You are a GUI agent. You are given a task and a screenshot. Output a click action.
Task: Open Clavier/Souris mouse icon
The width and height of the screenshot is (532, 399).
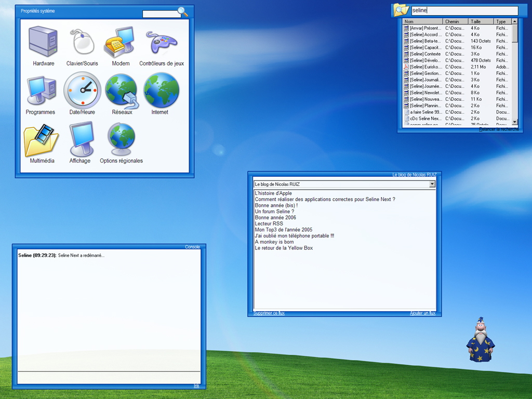[x=82, y=43]
